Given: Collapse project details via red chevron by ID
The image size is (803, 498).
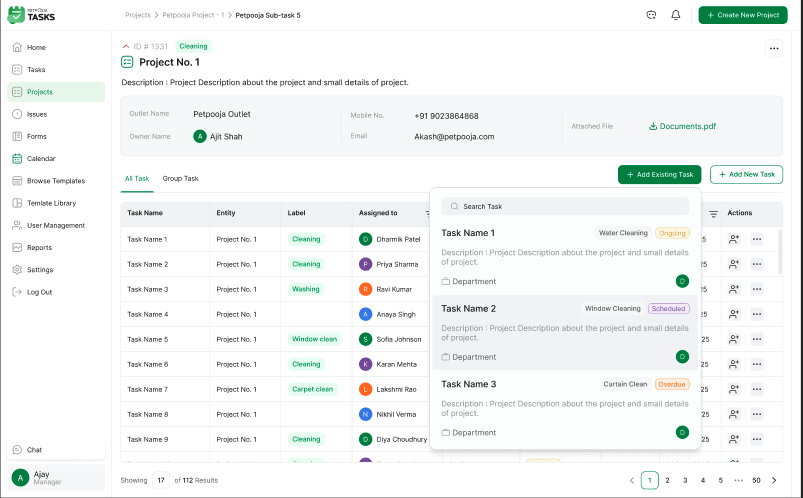Looking at the screenshot, I should [x=126, y=46].
